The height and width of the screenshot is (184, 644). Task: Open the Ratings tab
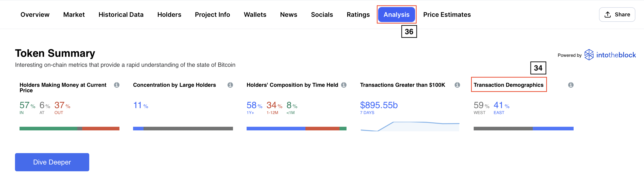pyautogui.click(x=358, y=15)
